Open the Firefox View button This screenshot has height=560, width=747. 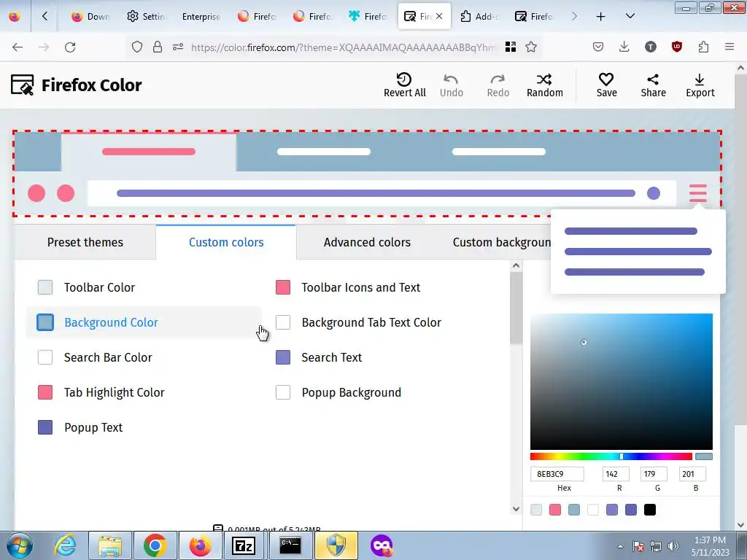coord(15,17)
